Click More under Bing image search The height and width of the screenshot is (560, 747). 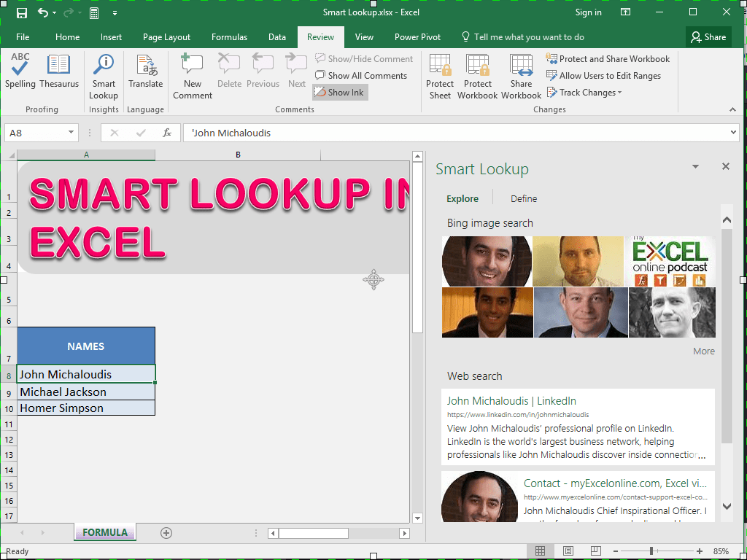click(x=704, y=351)
